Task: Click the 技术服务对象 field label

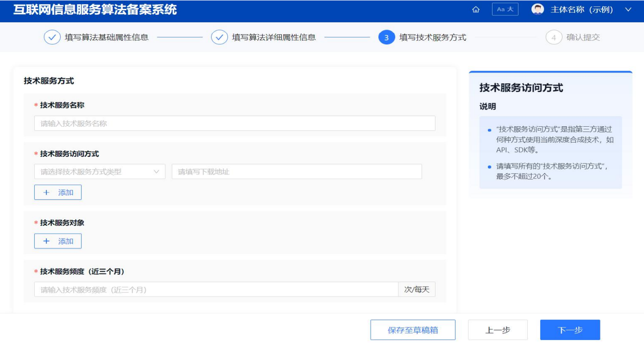Action: pos(62,222)
